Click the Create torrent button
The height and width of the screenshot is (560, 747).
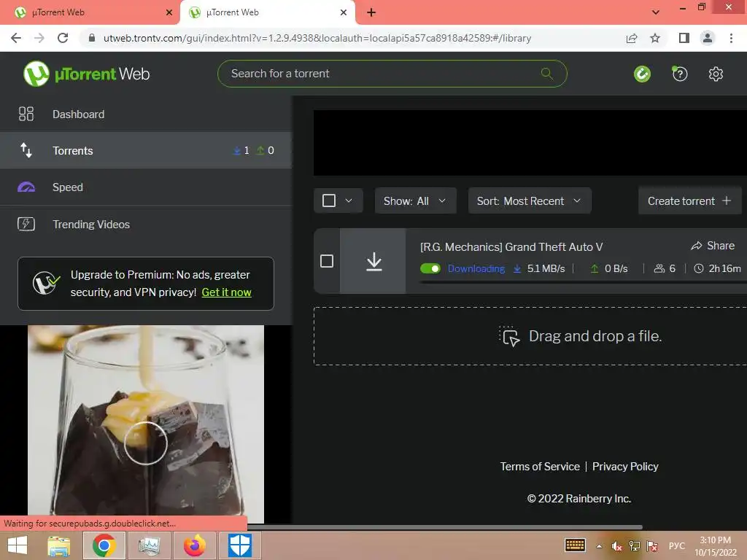pos(689,201)
